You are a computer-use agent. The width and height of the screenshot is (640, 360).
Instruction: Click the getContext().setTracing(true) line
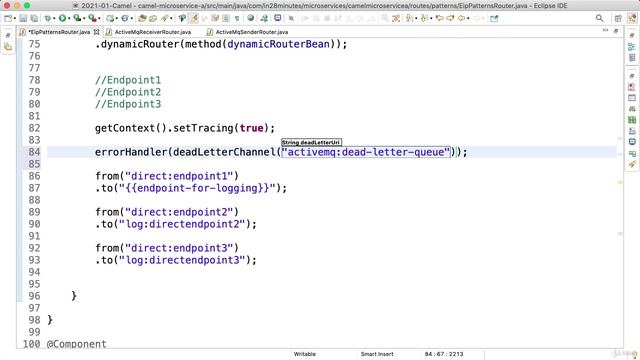click(x=185, y=128)
